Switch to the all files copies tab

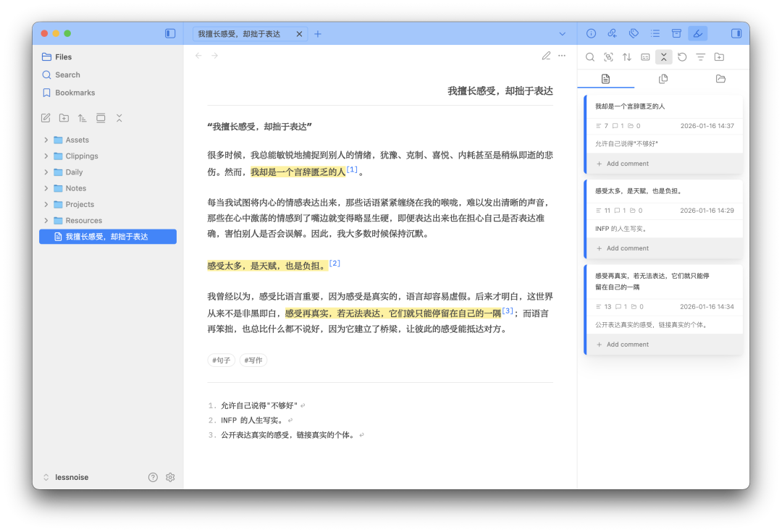point(663,79)
